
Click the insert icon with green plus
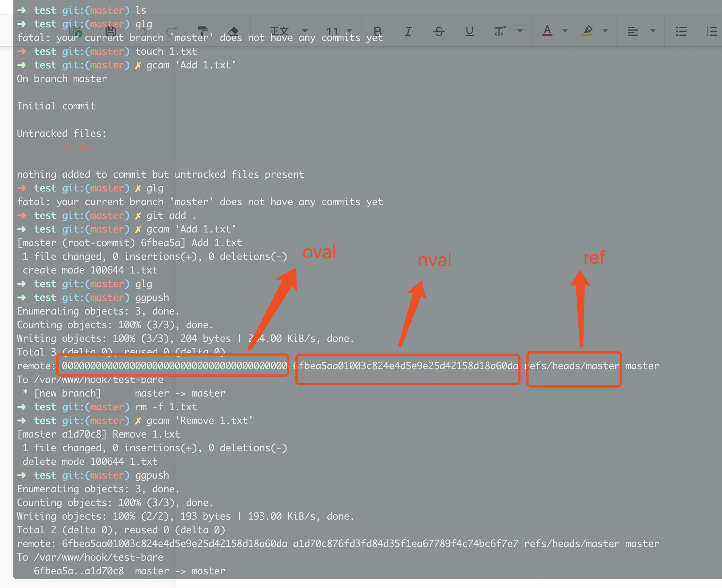click(76, 31)
